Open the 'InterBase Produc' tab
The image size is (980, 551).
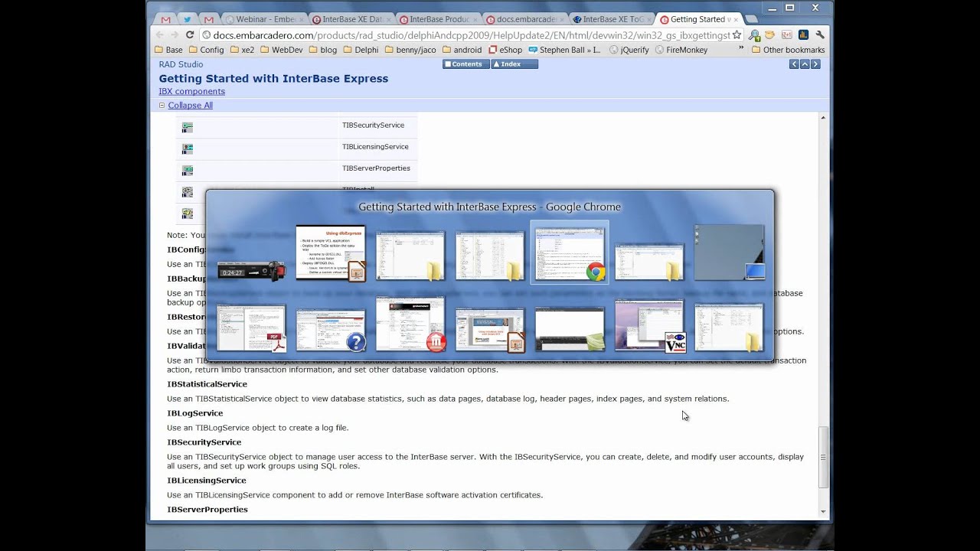[438, 19]
